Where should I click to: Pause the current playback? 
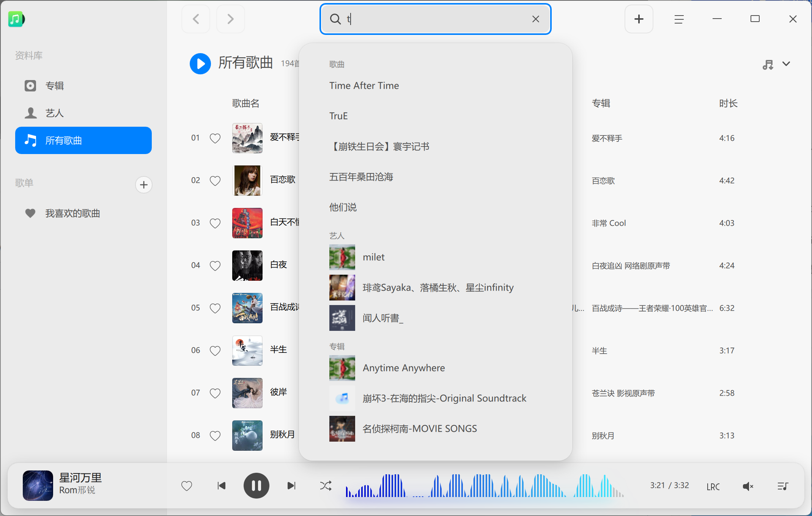(257, 486)
